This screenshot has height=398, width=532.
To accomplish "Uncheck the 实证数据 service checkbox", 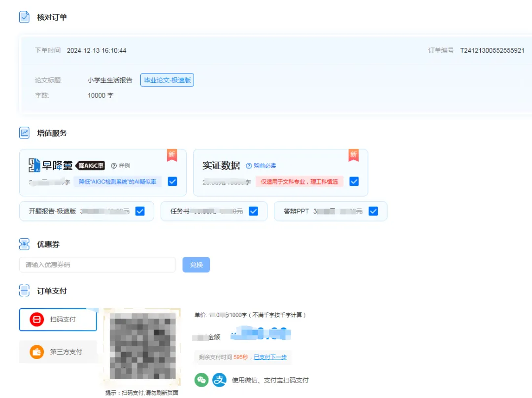I will tap(354, 181).
